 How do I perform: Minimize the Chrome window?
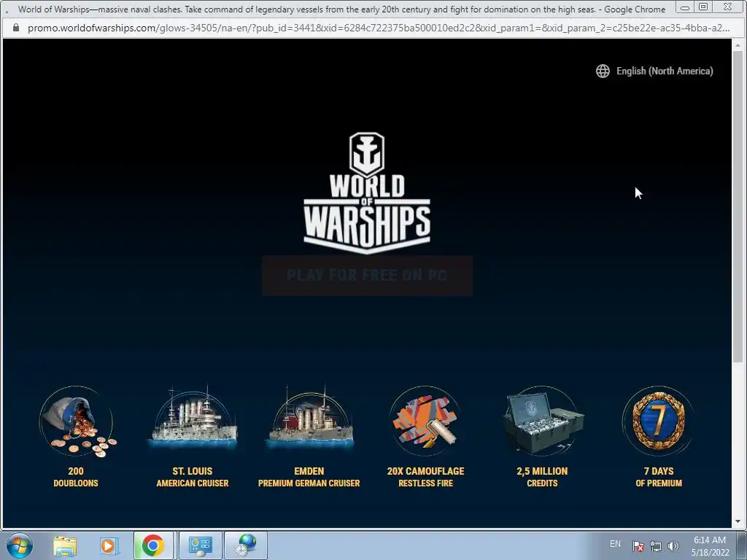click(x=685, y=7)
